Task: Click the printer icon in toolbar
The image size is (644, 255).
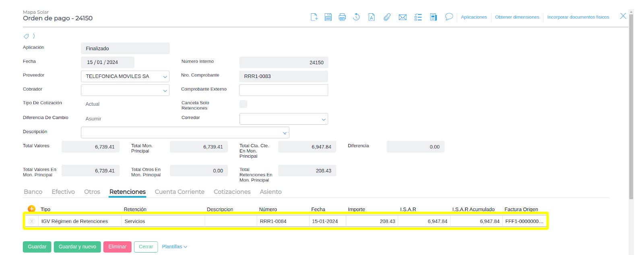Action: point(342,17)
